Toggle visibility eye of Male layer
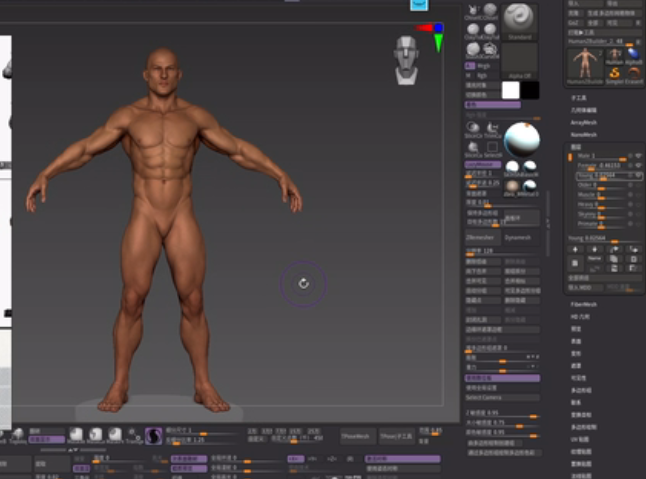646x479 pixels. point(639,156)
